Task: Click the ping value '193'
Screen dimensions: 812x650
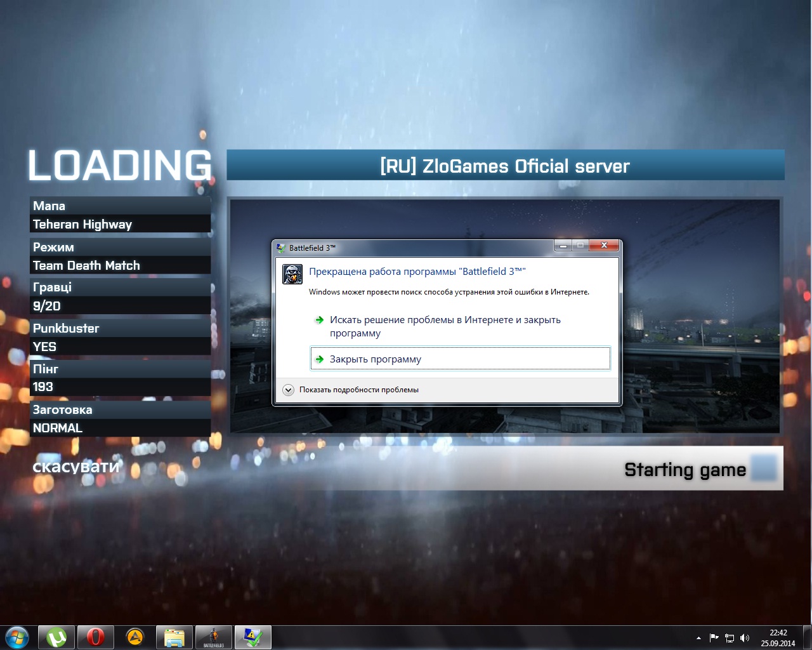Action: [43, 387]
